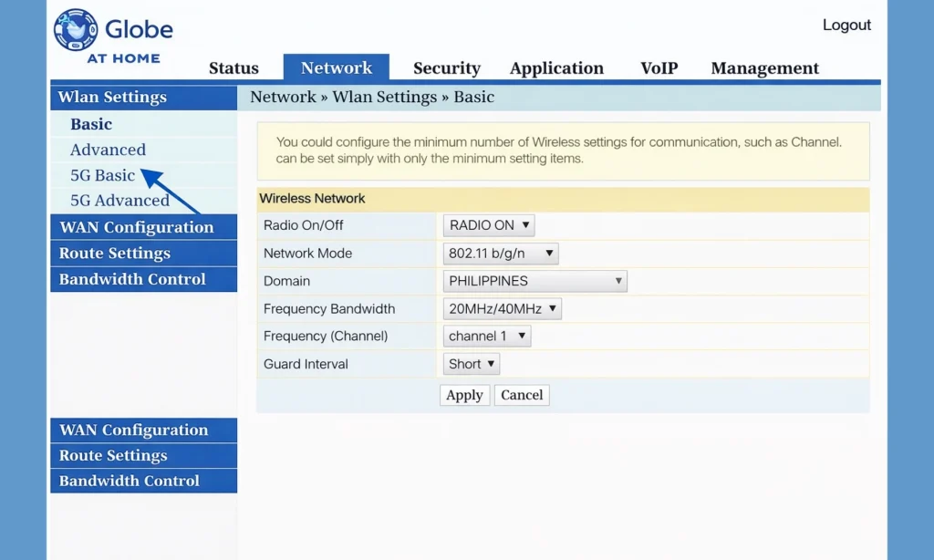Expand the Frequency Bandwidth dropdown
934x560 pixels.
click(503, 309)
